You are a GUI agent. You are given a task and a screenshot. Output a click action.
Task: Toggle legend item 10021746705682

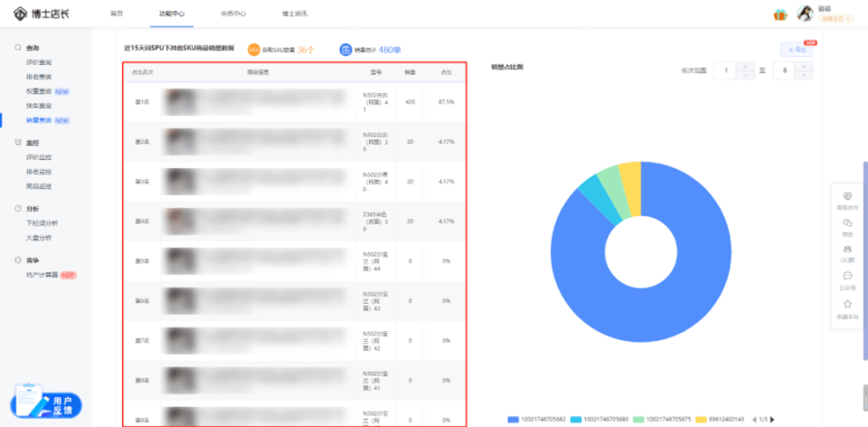point(539,419)
